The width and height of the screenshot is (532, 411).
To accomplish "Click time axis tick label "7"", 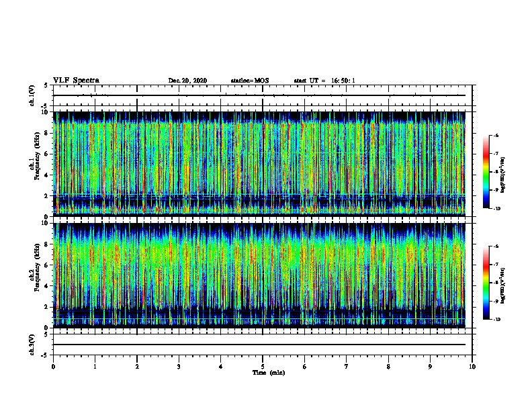I will pyautogui.click(x=347, y=367).
